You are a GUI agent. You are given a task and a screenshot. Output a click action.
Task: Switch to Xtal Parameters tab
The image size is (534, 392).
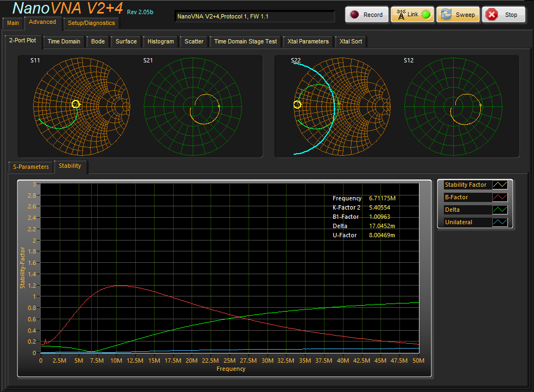[308, 42]
